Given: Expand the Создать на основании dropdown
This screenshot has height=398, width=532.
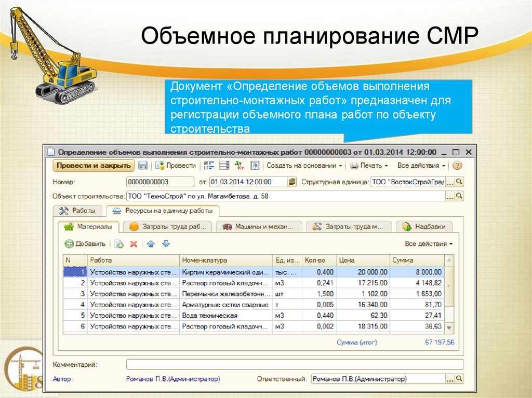Looking at the screenshot, I should 304,166.
